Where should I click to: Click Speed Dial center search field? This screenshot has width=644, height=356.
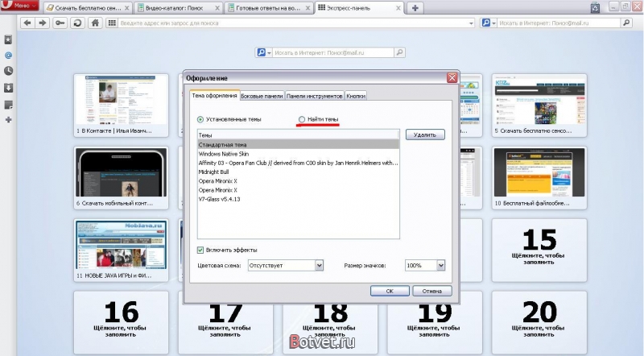coord(333,52)
